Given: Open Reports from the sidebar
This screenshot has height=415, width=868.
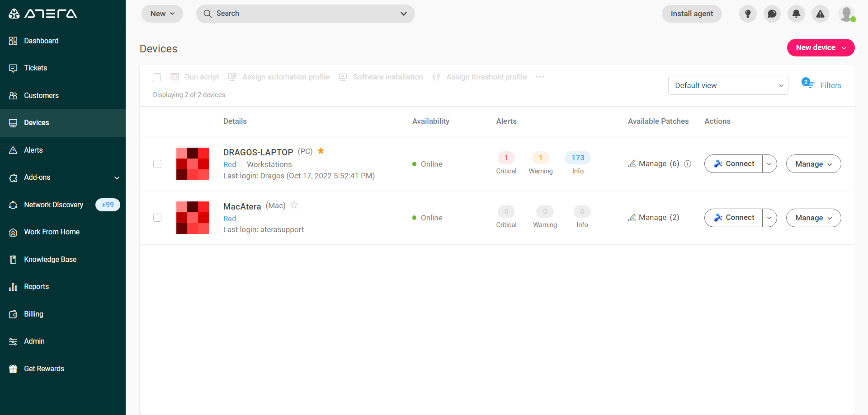Looking at the screenshot, I should tap(36, 287).
